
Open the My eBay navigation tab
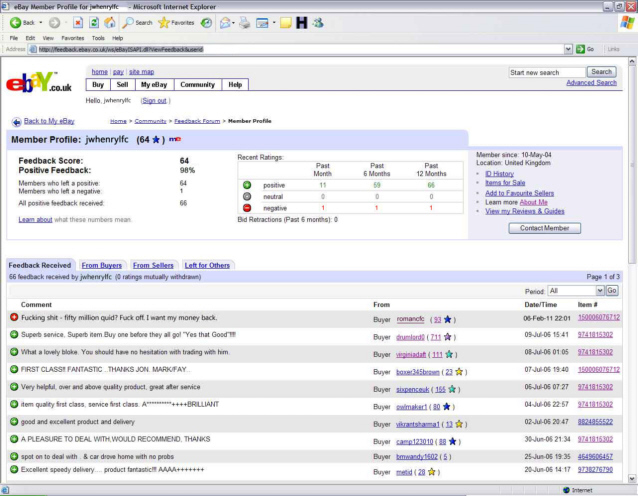[x=154, y=85]
